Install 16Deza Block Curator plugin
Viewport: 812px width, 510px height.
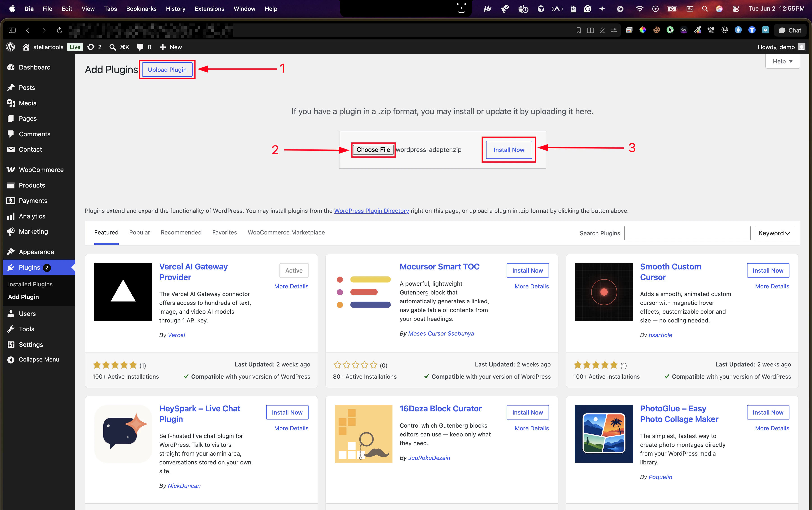[x=528, y=412]
